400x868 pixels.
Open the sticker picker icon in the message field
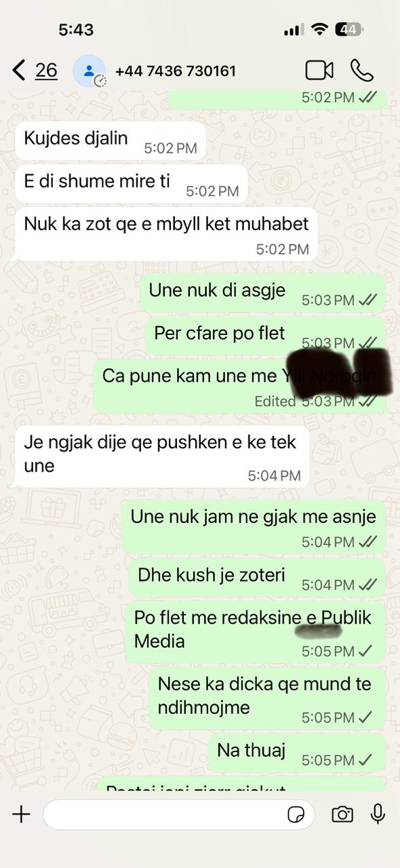(296, 814)
